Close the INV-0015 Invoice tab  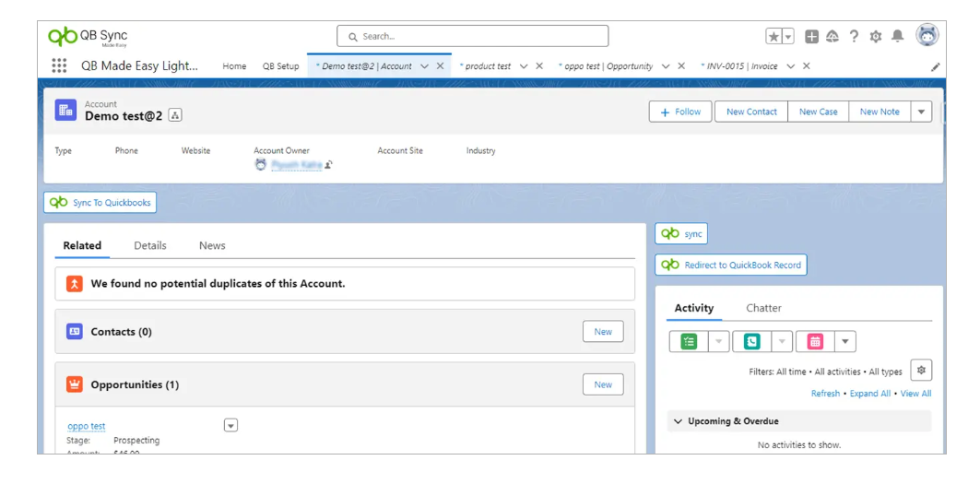[807, 65]
